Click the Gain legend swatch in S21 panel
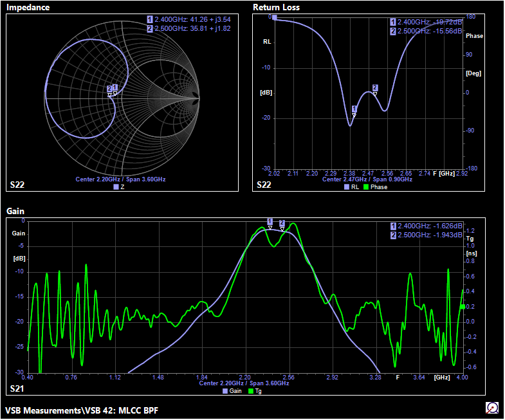505x420 pixels. 225,390
